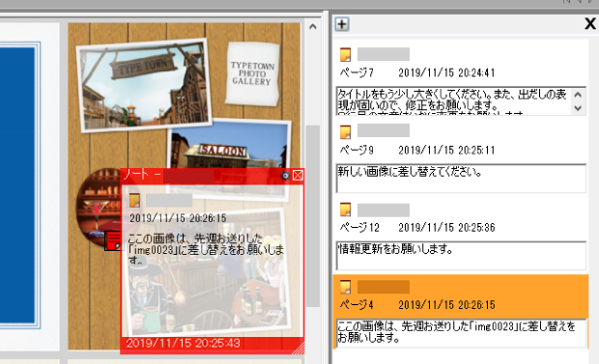The image size is (599, 364).
Task: Click timestamp 2019/11/15 20:24:41
Action: [x=446, y=72]
